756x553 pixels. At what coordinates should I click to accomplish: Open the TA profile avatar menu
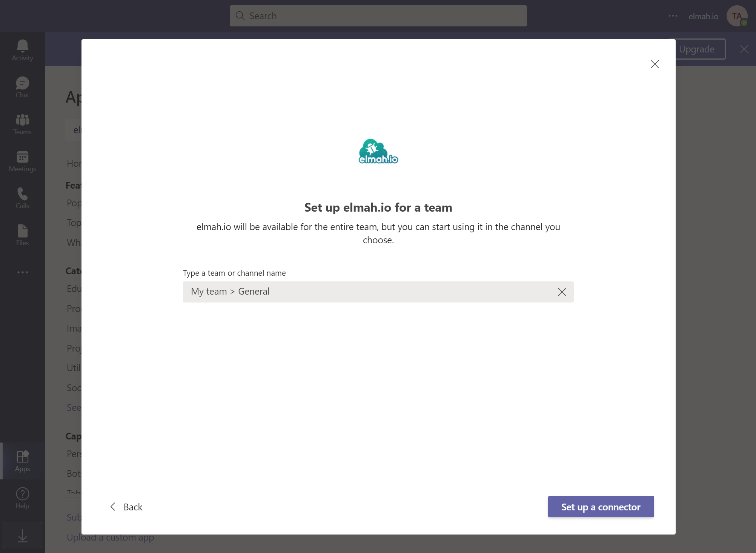click(x=737, y=16)
